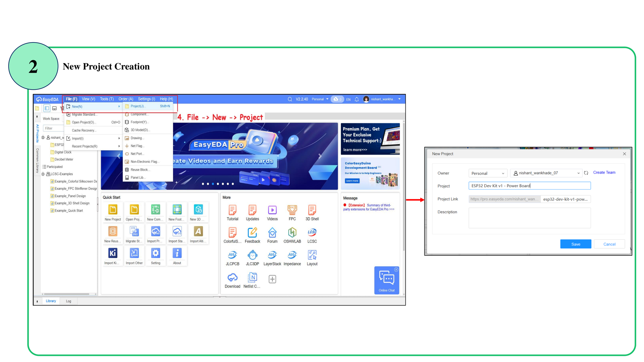The image size is (644, 362).
Task: Click the JLCPCB icon
Action: [x=232, y=255]
